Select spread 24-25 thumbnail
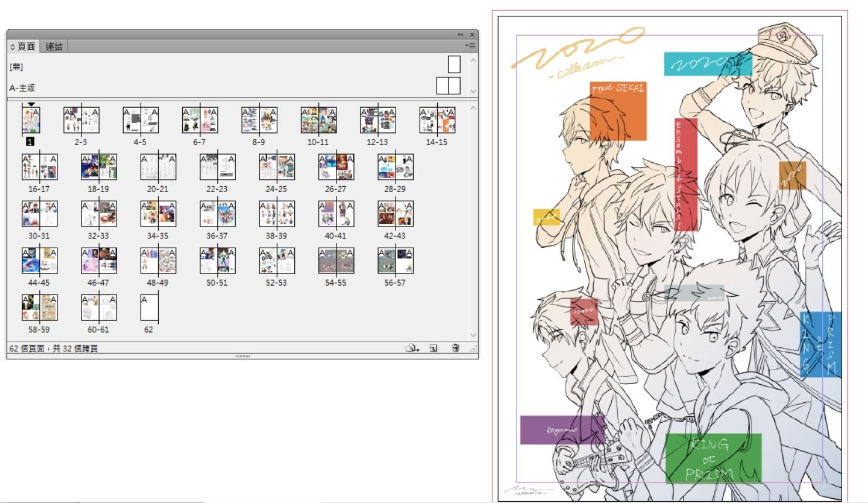The image size is (868, 503). tap(277, 167)
